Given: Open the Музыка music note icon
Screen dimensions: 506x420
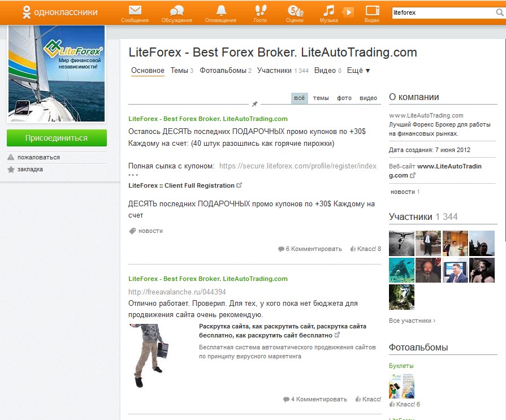Looking at the screenshot, I should point(328,14).
